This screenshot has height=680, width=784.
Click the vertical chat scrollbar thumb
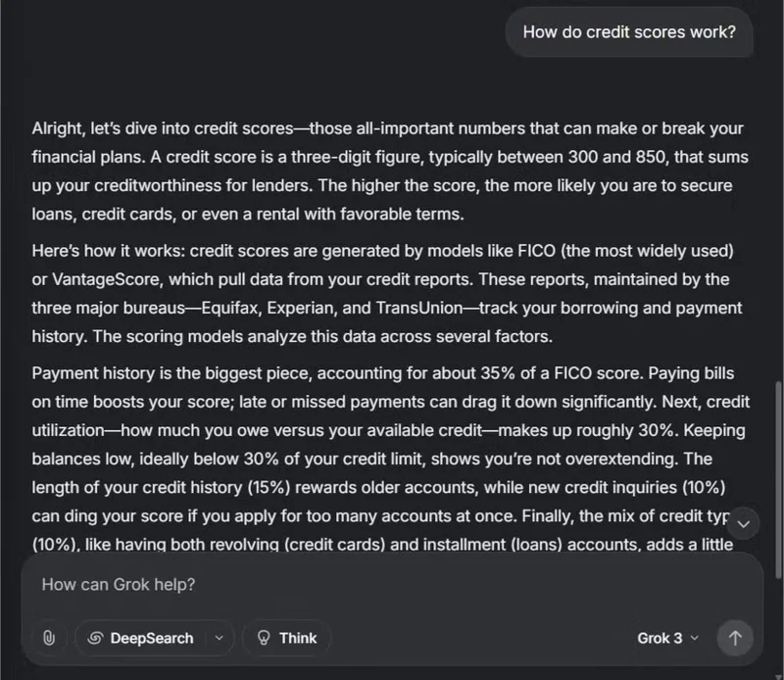coord(777,479)
